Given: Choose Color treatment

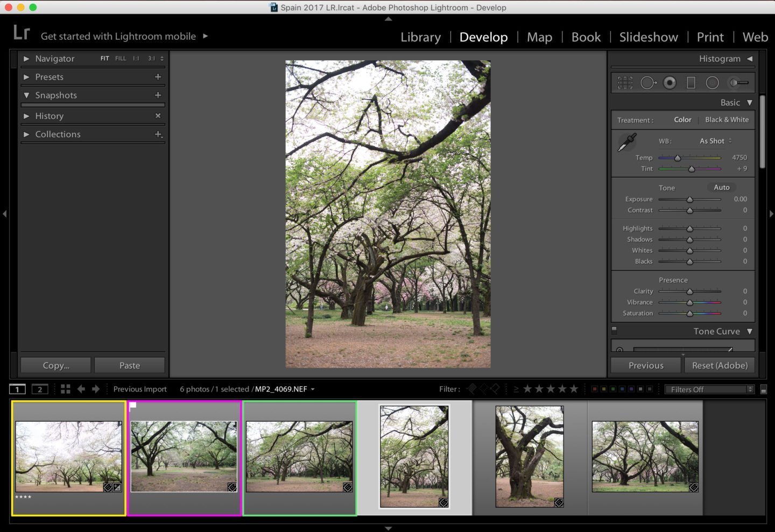Looking at the screenshot, I should pos(682,119).
